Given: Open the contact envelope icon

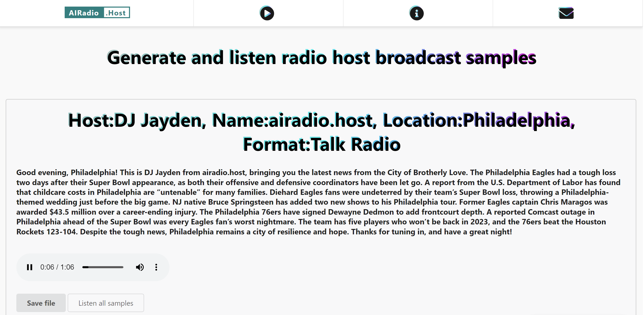Looking at the screenshot, I should click(566, 13).
